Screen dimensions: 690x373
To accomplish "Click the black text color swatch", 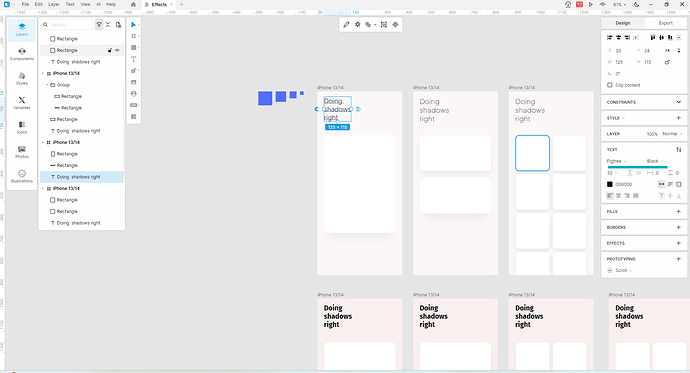I will point(609,184).
